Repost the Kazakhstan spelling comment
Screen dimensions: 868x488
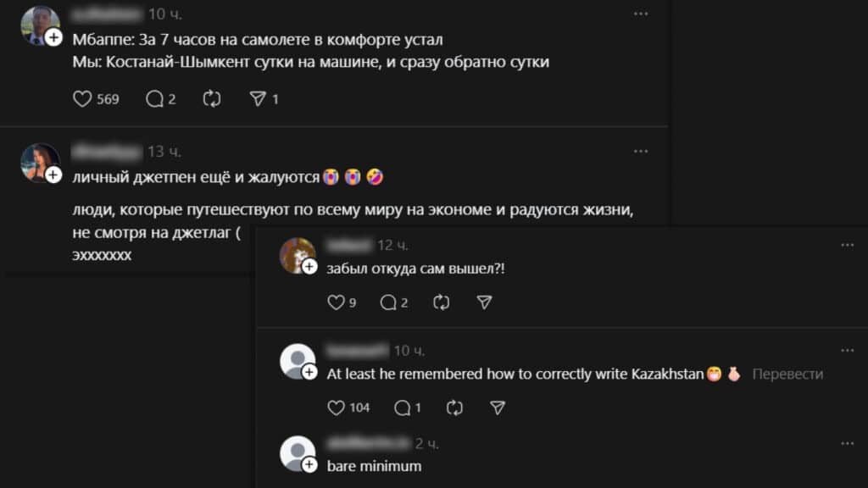(454, 408)
